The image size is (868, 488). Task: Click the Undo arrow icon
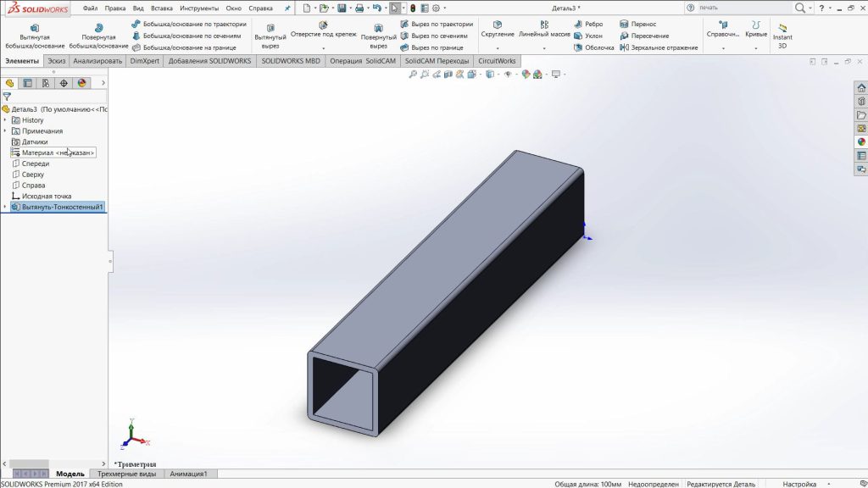[377, 8]
